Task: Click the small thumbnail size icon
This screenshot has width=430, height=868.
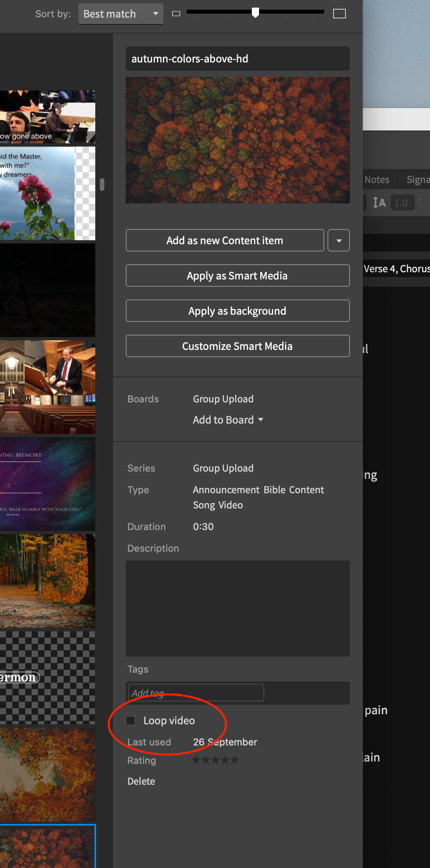Action: [176, 14]
